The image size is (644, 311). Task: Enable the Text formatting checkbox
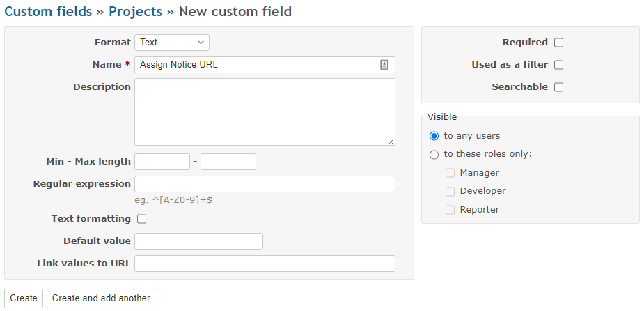click(x=142, y=219)
